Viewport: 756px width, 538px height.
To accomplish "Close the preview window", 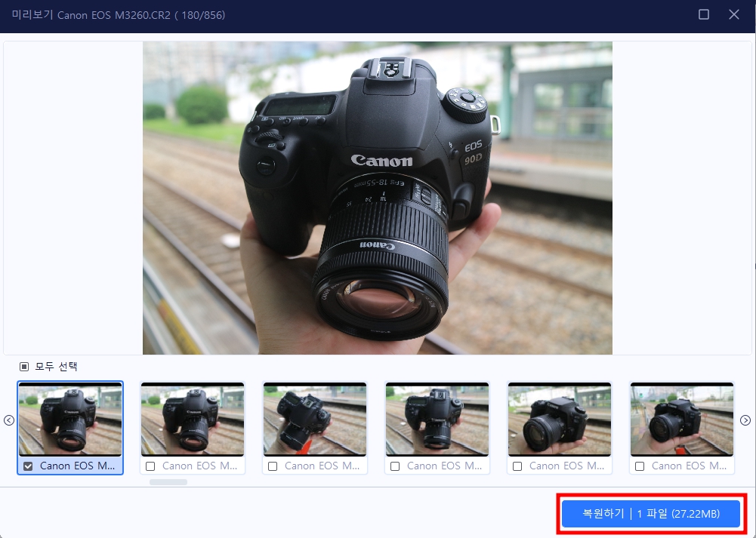I will click(x=734, y=14).
